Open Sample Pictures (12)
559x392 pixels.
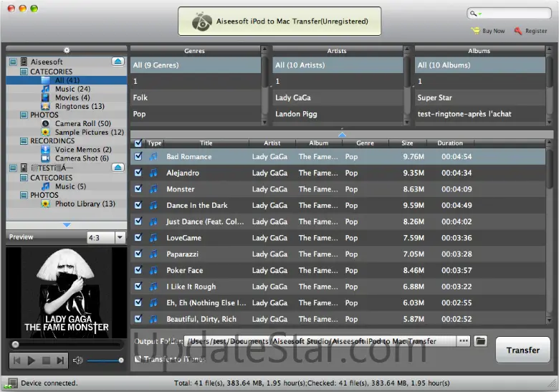point(89,132)
